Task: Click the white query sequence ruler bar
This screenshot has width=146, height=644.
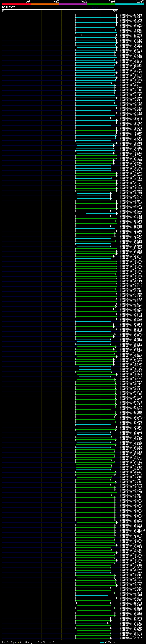Action: (x=60, y=10)
